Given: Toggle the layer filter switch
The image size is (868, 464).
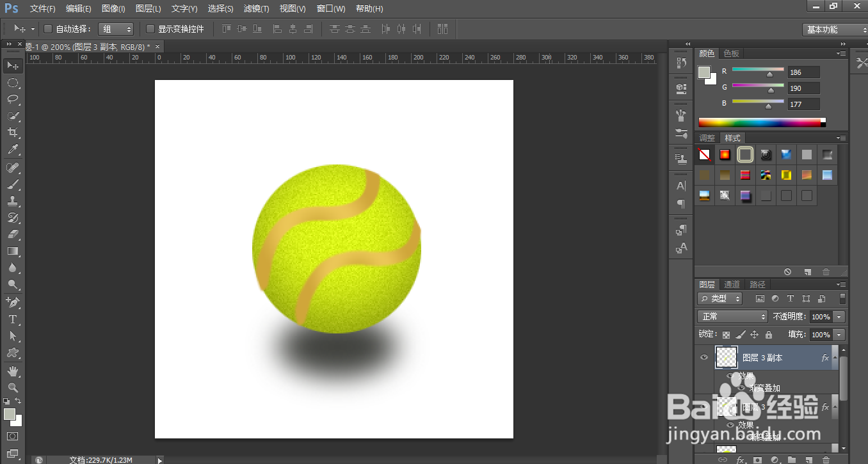Looking at the screenshot, I should [x=842, y=298].
